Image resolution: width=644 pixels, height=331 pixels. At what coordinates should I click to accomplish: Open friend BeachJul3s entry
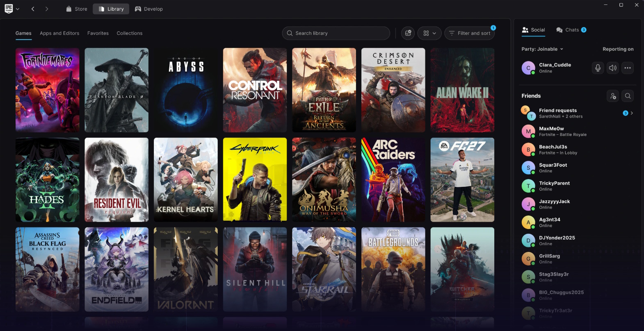pyautogui.click(x=577, y=150)
